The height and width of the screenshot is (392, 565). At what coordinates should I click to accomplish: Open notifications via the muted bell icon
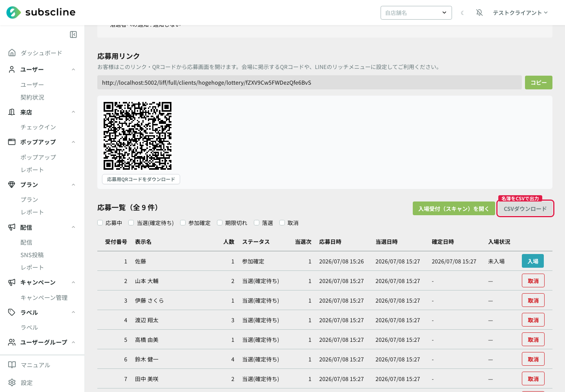coord(479,13)
